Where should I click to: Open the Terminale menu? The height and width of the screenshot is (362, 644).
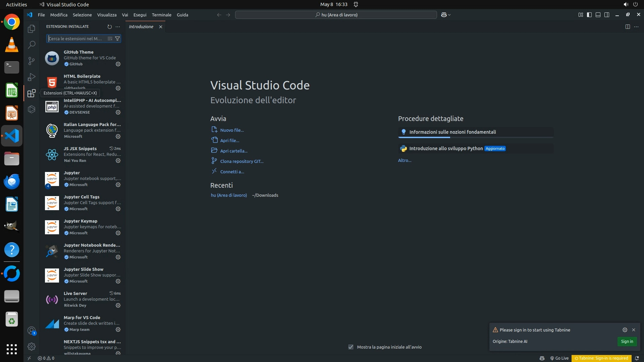pos(161,15)
